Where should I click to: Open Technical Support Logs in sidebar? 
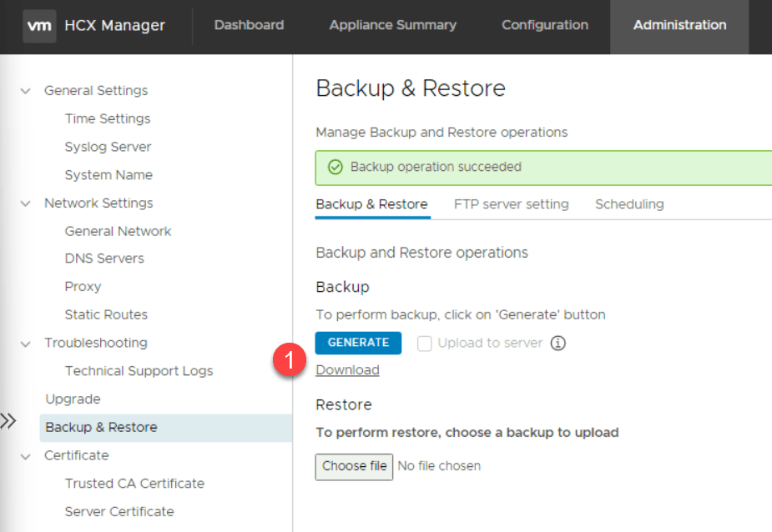[x=139, y=371]
